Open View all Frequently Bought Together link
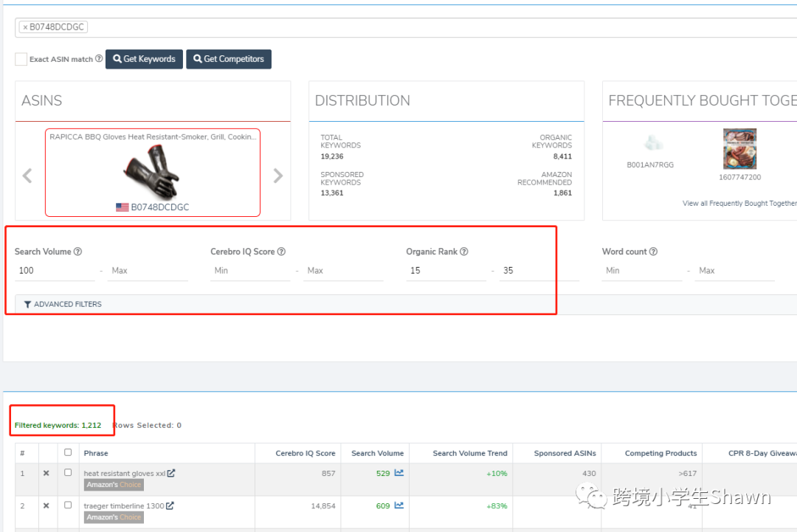797x532 pixels. [739, 203]
